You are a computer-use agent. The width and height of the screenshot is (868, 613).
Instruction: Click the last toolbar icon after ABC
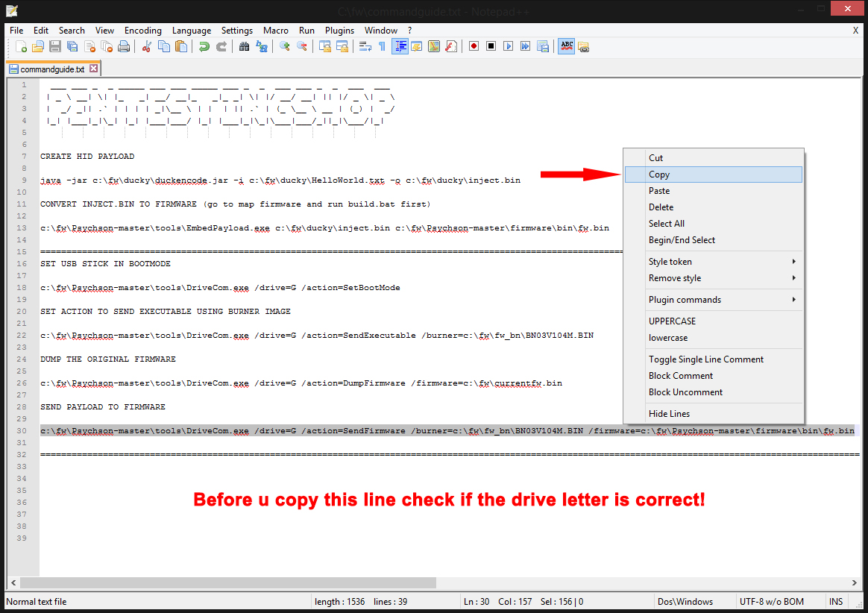click(583, 46)
